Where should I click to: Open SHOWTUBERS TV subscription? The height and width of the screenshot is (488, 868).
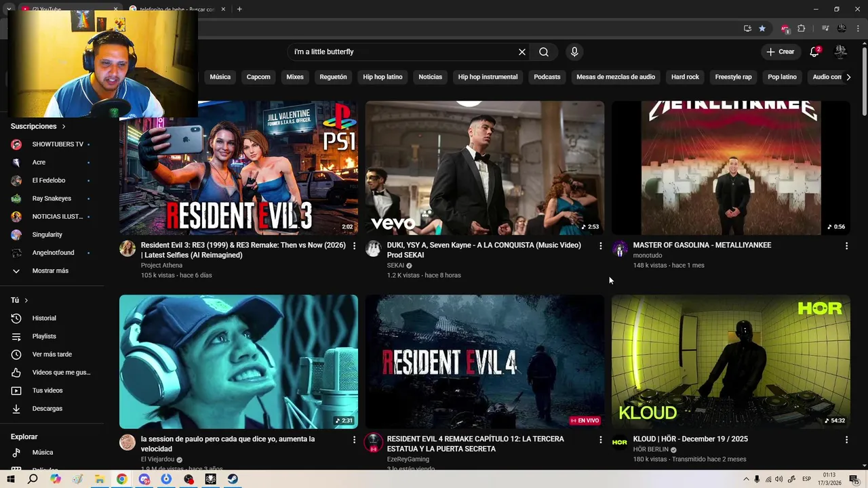point(52,144)
